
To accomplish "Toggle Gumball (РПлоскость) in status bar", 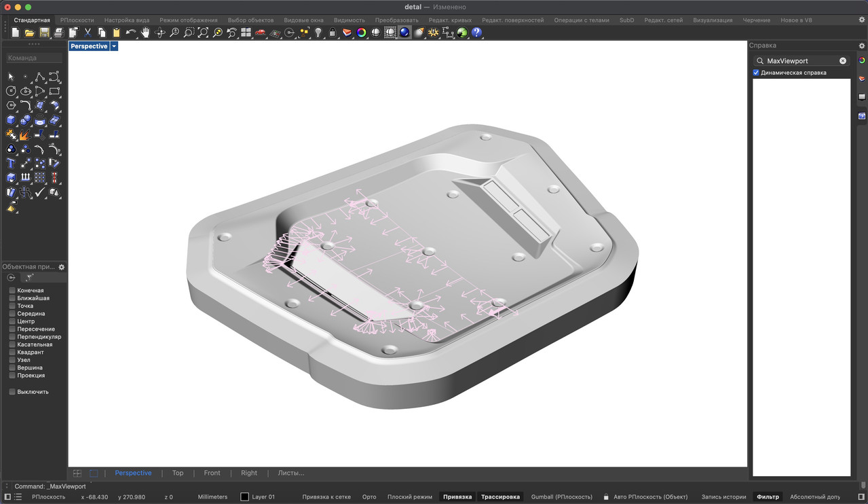I will 562,497.
